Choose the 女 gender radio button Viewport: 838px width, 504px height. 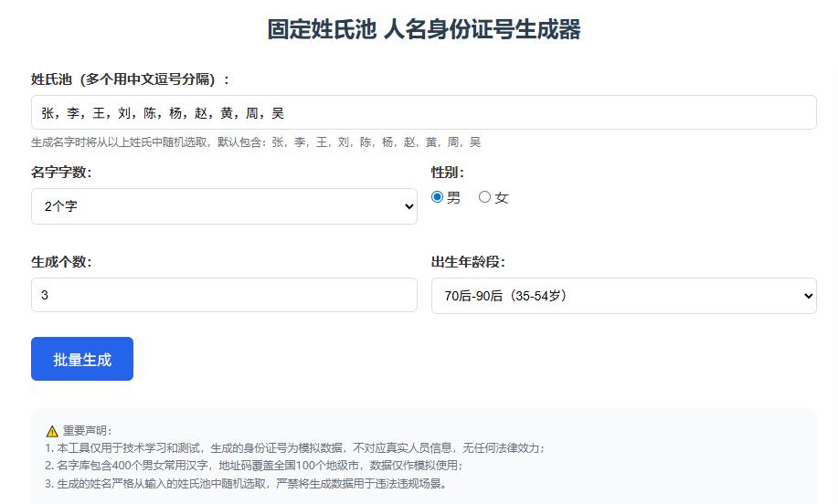tap(485, 197)
